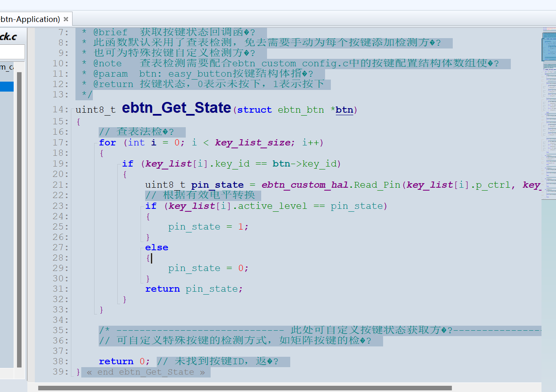Click the horizontal scrollbar below the code
556x392 pixels.
coord(245,388)
